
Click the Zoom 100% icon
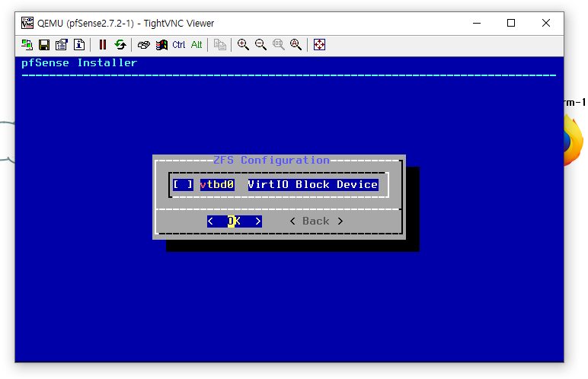click(278, 45)
